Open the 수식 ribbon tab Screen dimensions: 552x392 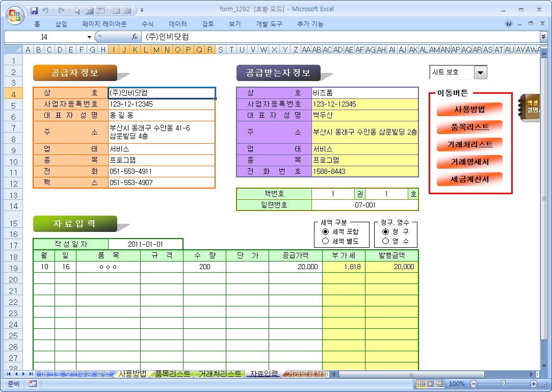coord(147,24)
